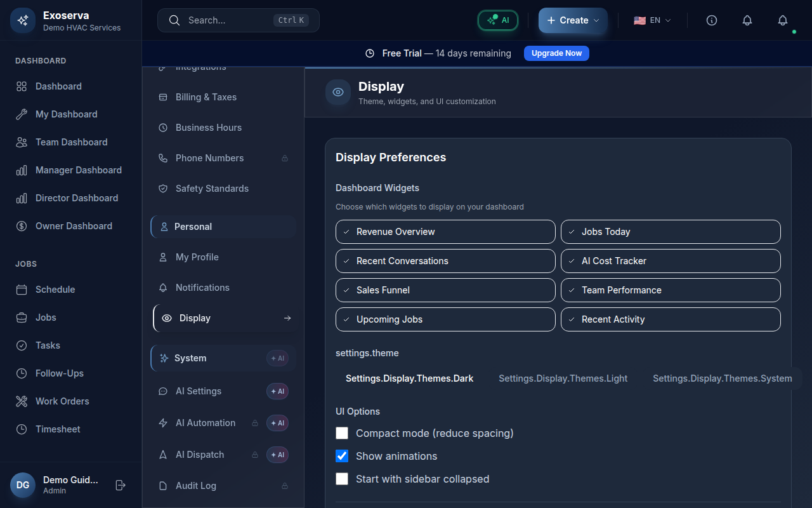Open the notification bell with green dot
Screen dimensions: 812x508
coord(783,20)
